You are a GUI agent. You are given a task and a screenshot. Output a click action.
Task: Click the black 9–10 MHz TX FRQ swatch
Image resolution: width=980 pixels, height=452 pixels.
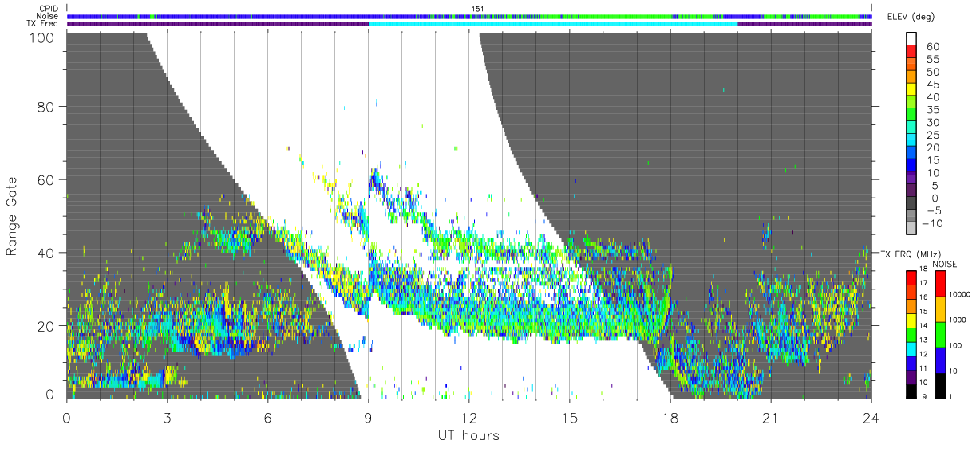(911, 391)
